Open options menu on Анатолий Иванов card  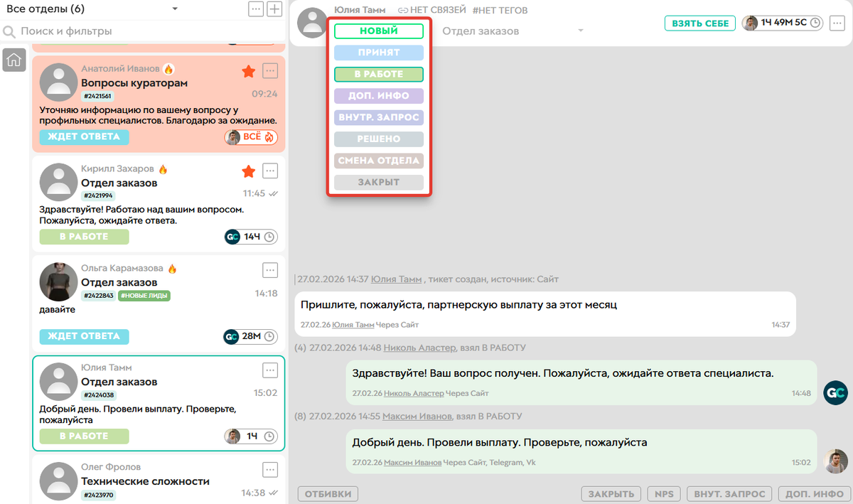coord(270,70)
